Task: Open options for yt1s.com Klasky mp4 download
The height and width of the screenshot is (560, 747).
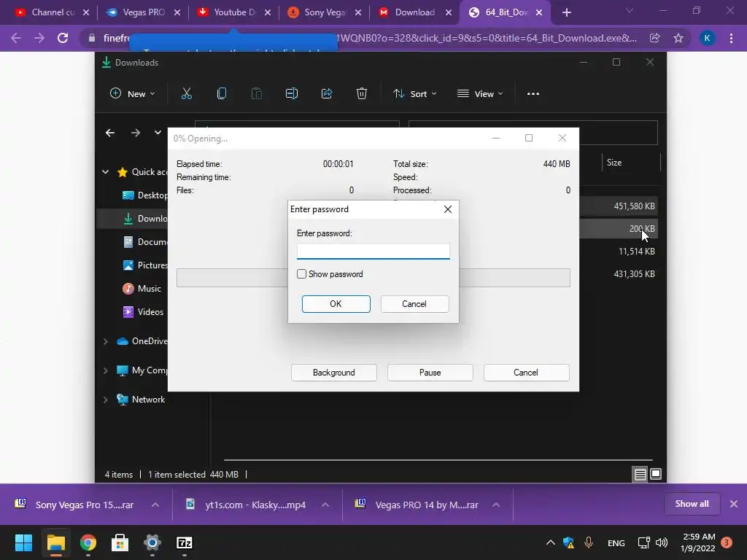Action: [325, 505]
